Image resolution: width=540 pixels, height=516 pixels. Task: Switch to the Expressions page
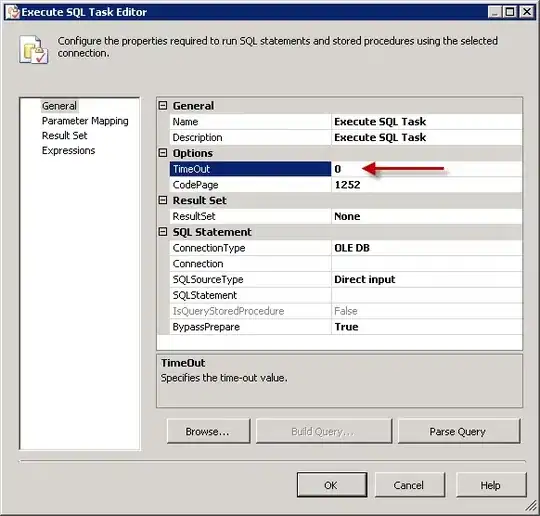point(69,151)
